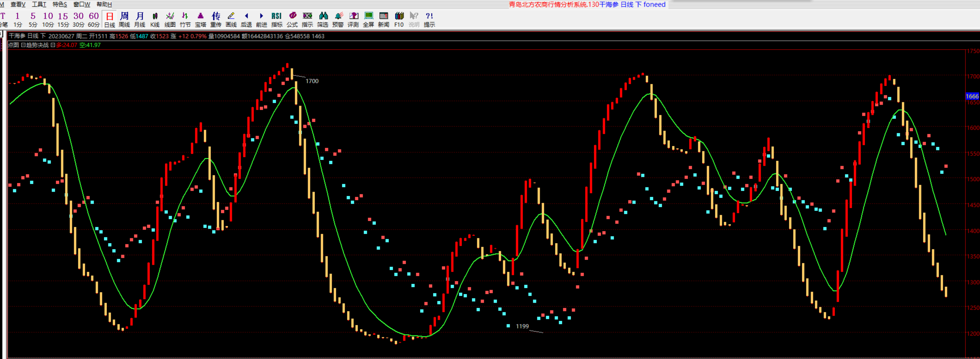
Task: Open the evaluation (评测) icon
Action: click(x=353, y=19)
